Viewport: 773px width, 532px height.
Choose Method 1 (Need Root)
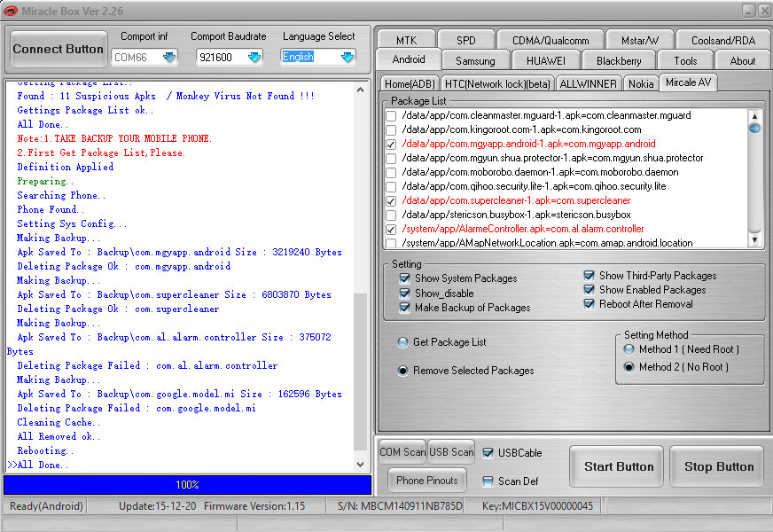[629, 349]
